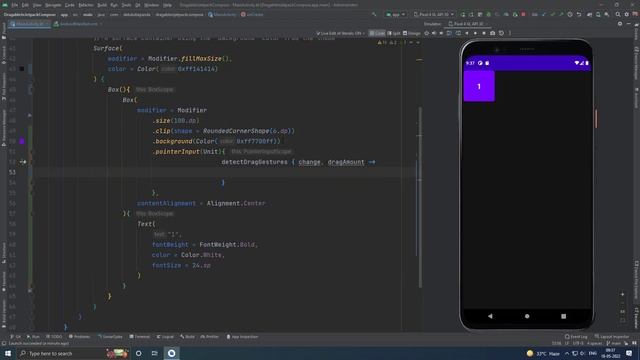Viewport: 640px width, 360px height.
Task: Open the Edit menu
Action: pos(25,5)
